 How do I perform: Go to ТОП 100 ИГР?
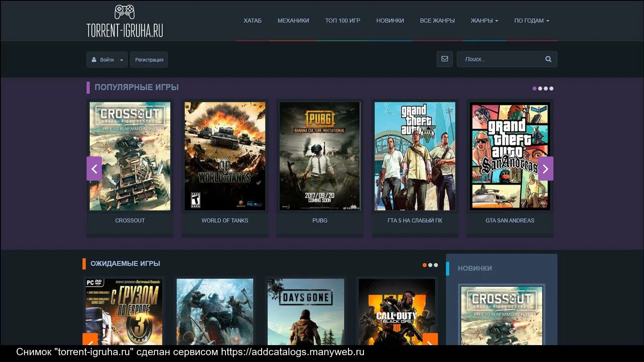coord(343,21)
